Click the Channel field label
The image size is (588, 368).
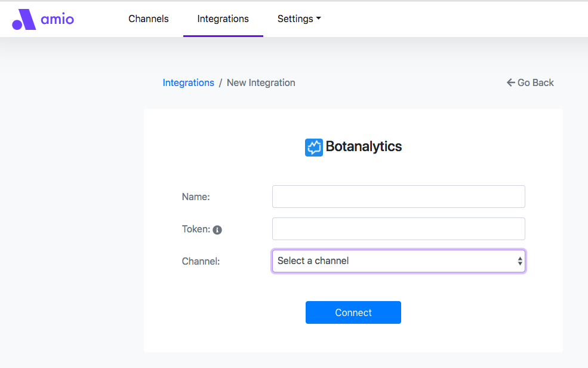(201, 261)
